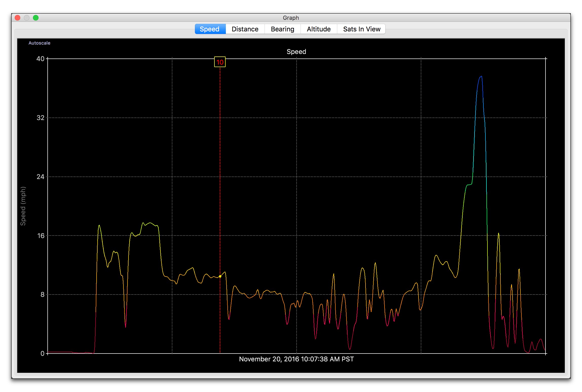Click the November 20, 2016 timestamp label

pyautogui.click(x=296, y=359)
